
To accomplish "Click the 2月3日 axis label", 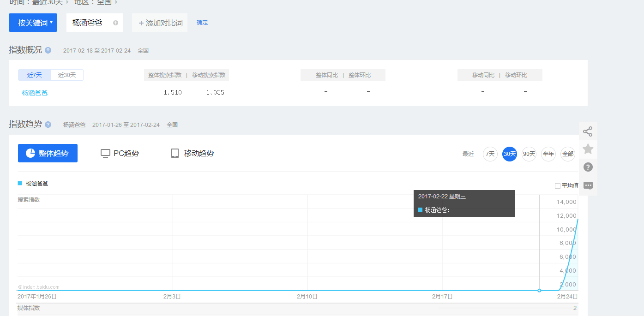I will pos(172,296).
